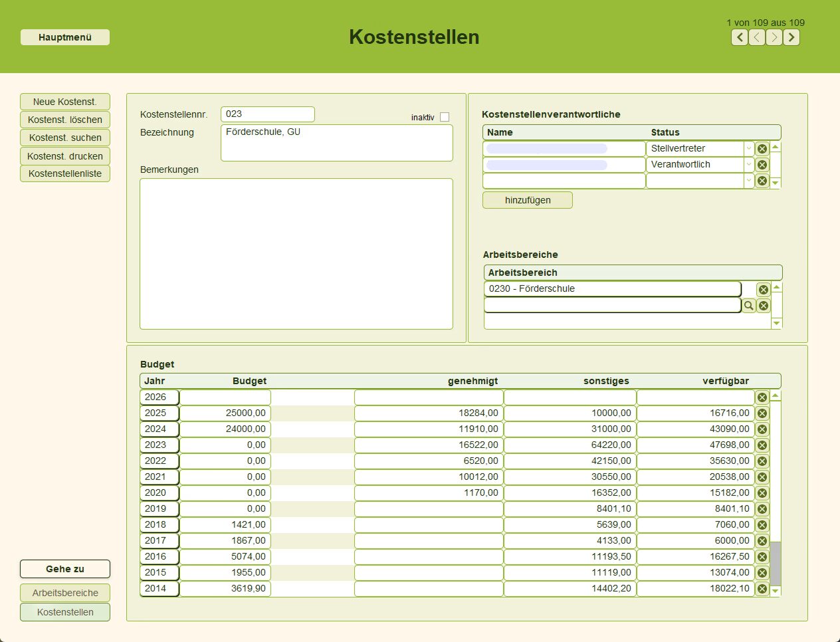Image resolution: width=840 pixels, height=642 pixels.
Task: Delete the 2014 budget row
Action: tap(762, 589)
